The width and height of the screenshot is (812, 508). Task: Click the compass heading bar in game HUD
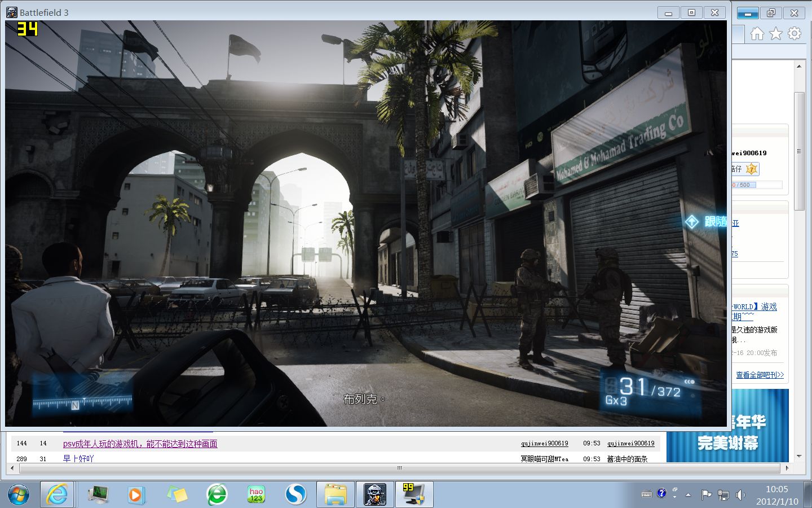coord(83,402)
